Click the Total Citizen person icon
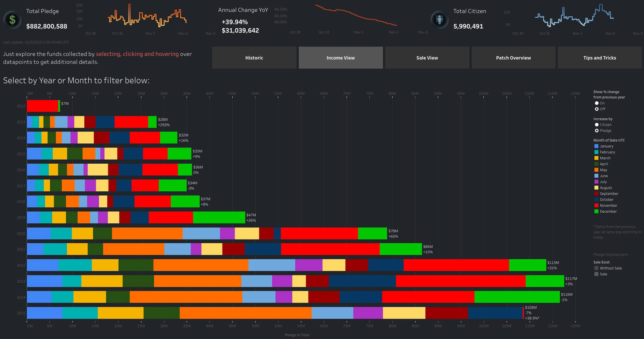 pyautogui.click(x=439, y=20)
